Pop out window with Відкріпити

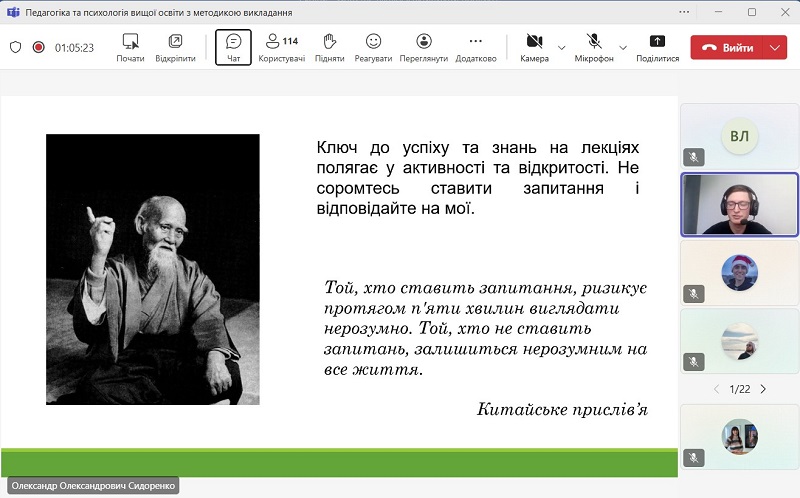tap(175, 47)
